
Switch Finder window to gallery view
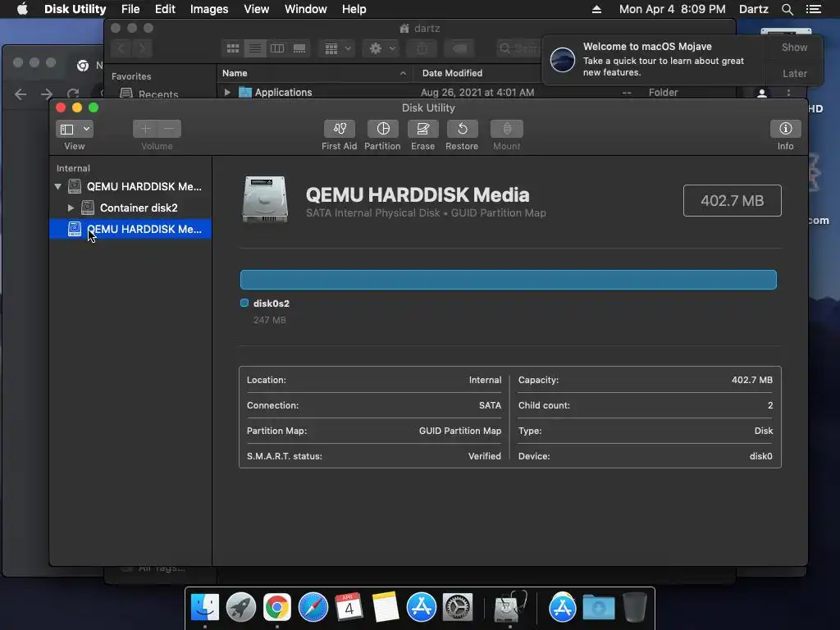coord(299,48)
